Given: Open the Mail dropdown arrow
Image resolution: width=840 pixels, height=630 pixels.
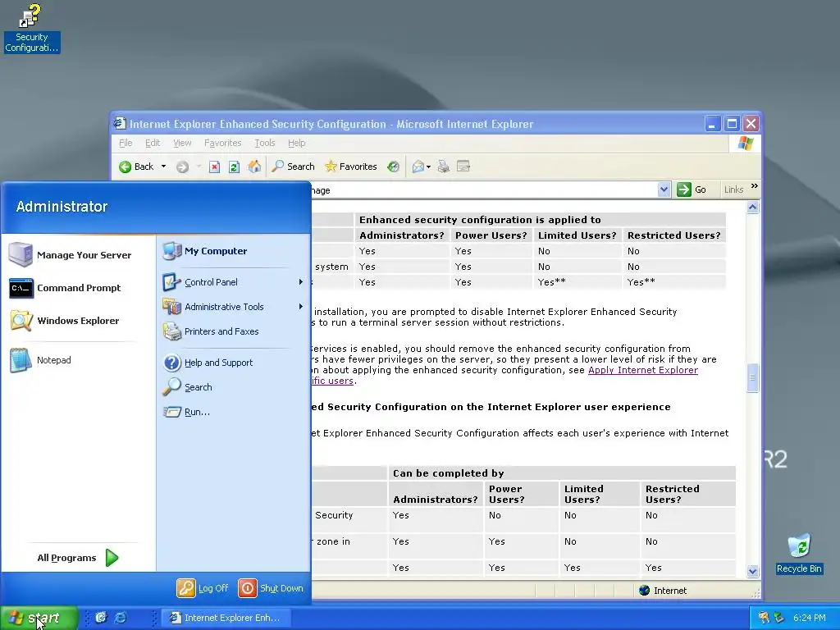Looking at the screenshot, I should [x=428, y=167].
